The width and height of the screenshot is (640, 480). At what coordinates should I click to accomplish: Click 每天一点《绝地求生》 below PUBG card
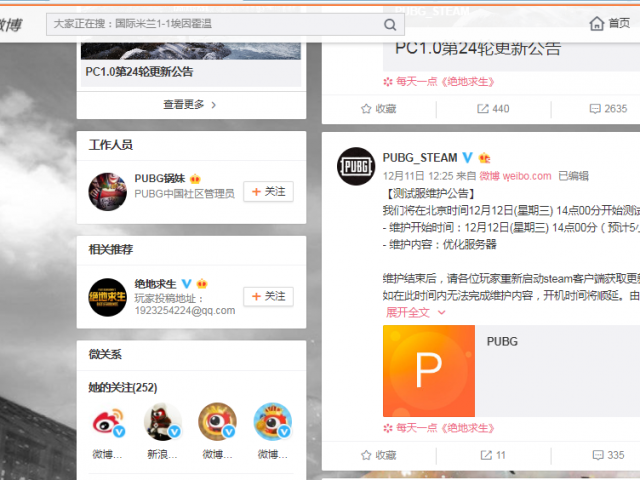439,428
